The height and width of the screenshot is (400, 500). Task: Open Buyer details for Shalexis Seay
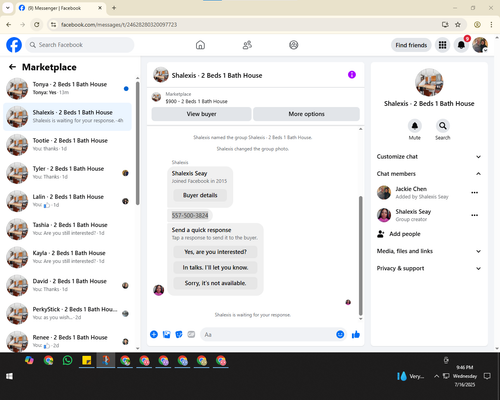coord(200,195)
